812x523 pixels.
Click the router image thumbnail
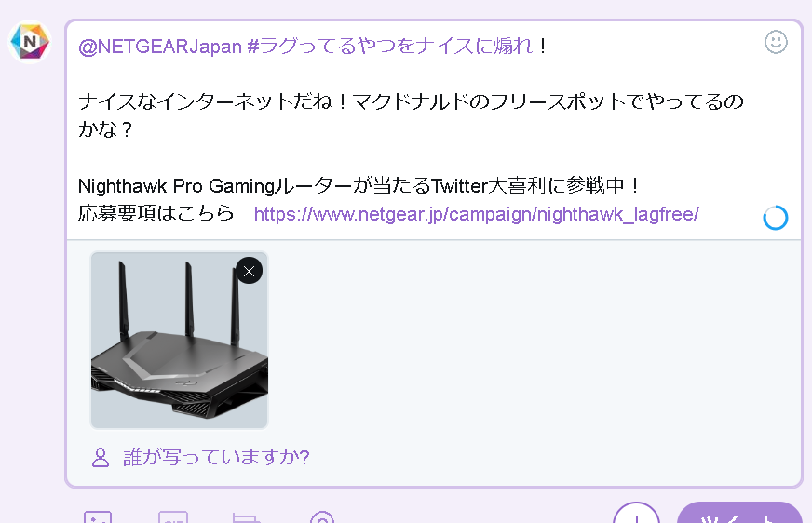[179, 341]
